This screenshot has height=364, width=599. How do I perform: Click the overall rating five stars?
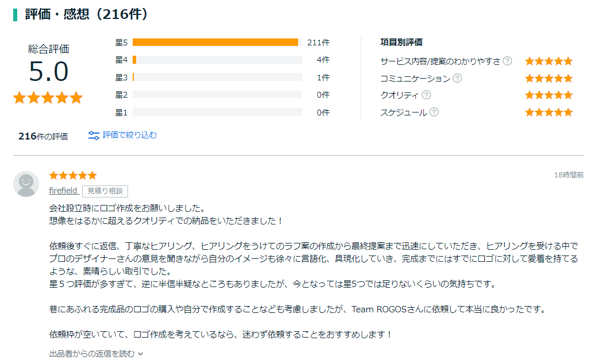48,98
